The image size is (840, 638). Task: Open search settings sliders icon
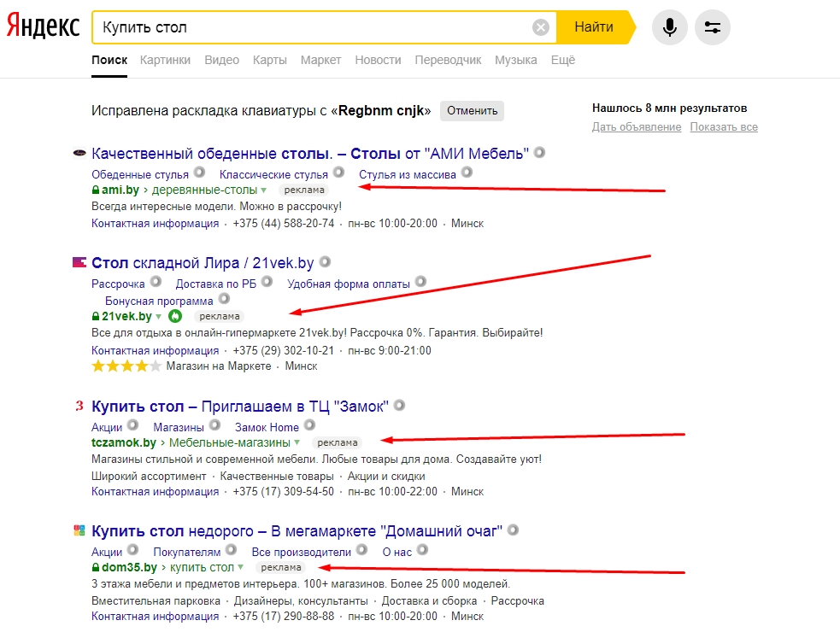pos(713,26)
